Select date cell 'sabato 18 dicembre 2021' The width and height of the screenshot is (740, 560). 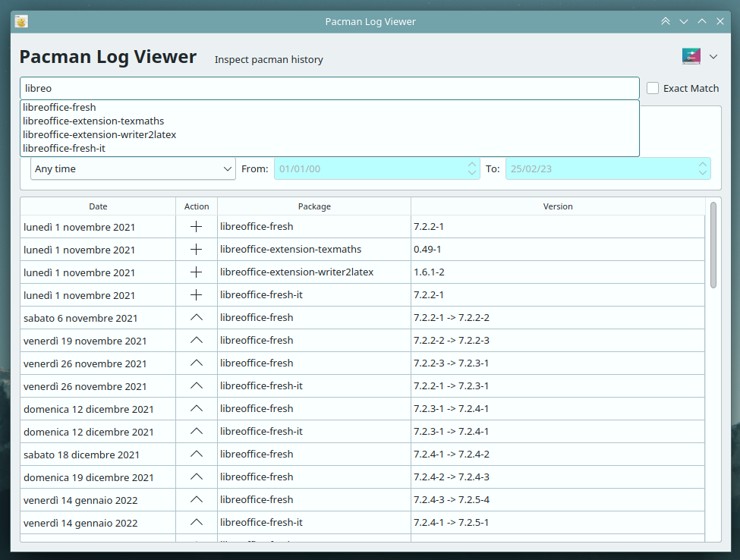pos(98,455)
